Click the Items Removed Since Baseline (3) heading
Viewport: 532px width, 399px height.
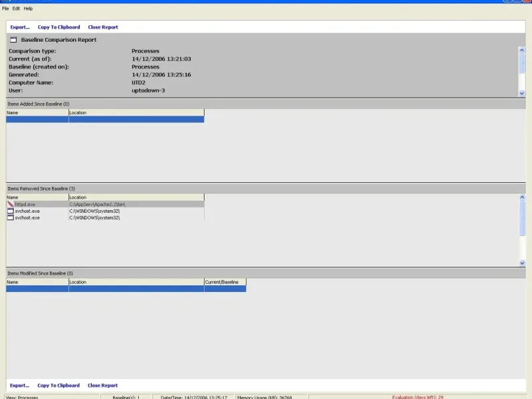pos(41,189)
